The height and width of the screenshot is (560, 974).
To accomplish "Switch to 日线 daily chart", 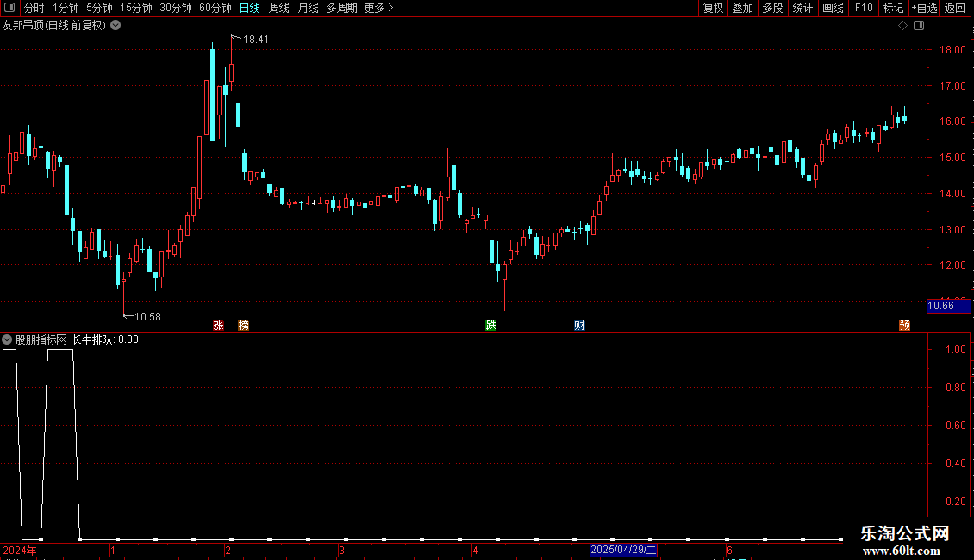I will pos(250,8).
